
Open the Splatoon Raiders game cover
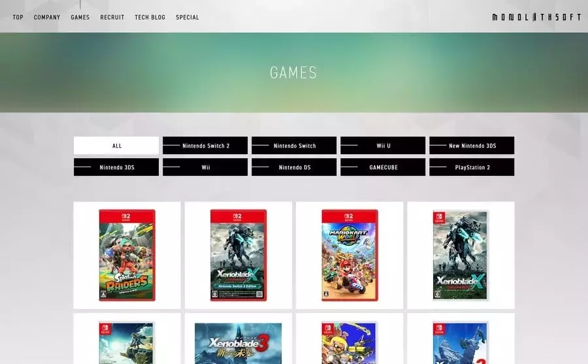click(x=127, y=255)
